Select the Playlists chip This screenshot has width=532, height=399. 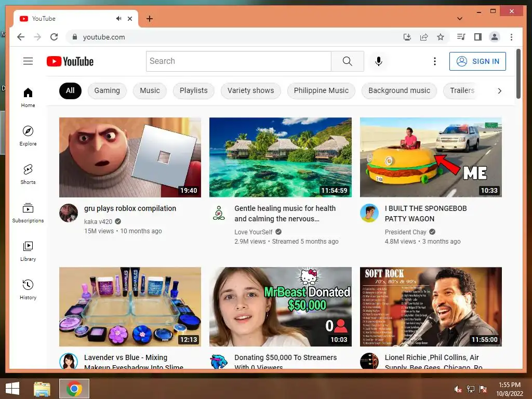(x=193, y=90)
